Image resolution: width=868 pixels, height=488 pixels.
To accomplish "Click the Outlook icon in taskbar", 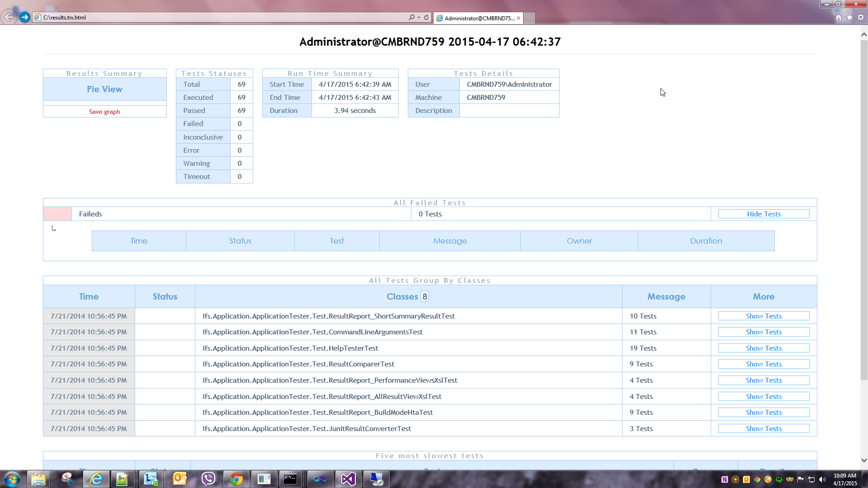I will click(x=179, y=479).
